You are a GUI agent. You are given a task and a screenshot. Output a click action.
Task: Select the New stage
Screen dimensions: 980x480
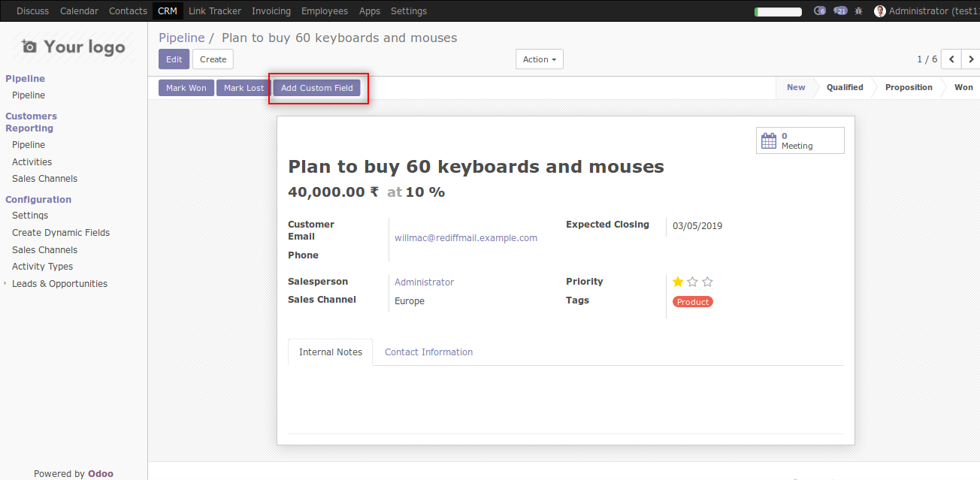[x=796, y=87]
